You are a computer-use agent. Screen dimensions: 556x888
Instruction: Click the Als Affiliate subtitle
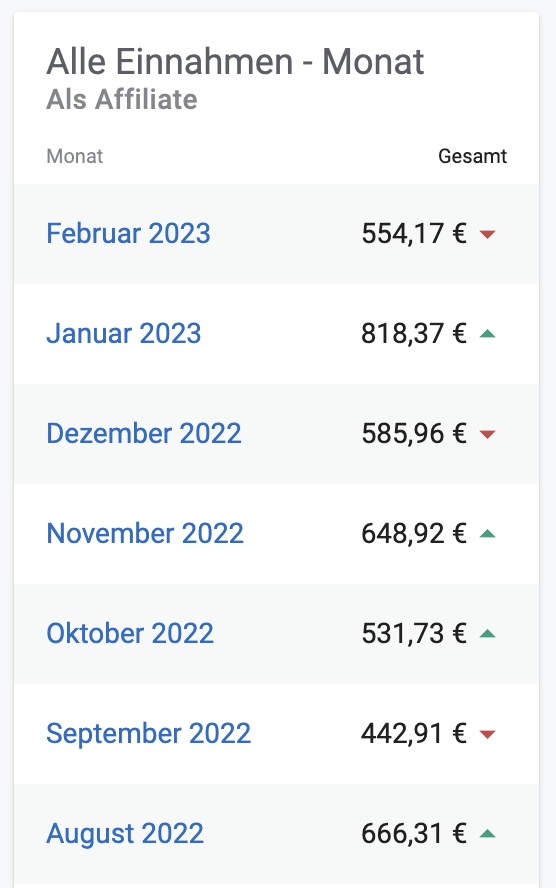122,99
